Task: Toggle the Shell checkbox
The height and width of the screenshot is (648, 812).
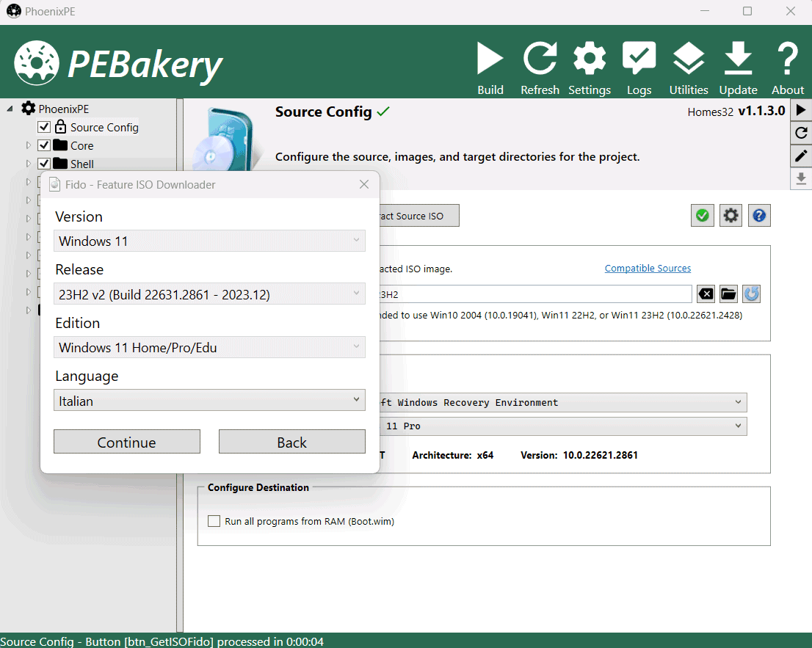Action: tap(44, 164)
